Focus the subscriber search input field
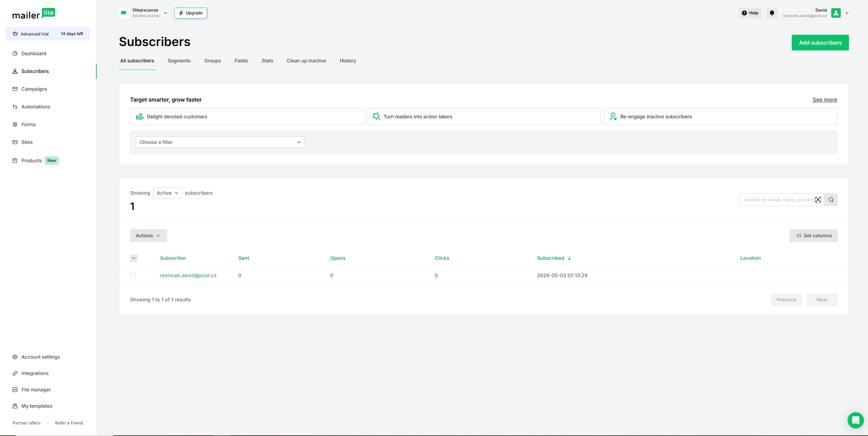Image resolution: width=868 pixels, height=436 pixels. pos(778,200)
